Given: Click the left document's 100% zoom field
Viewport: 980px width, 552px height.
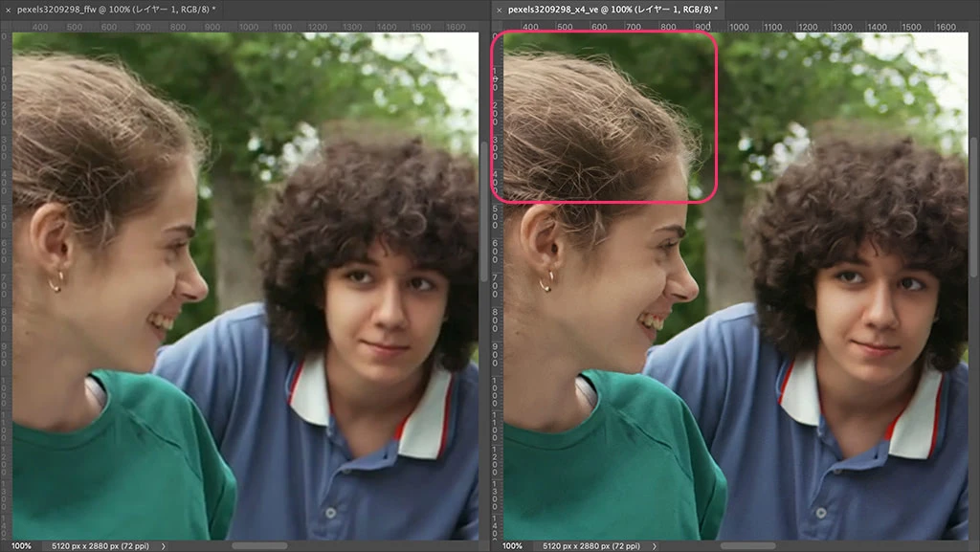Looking at the screenshot, I should [20, 545].
